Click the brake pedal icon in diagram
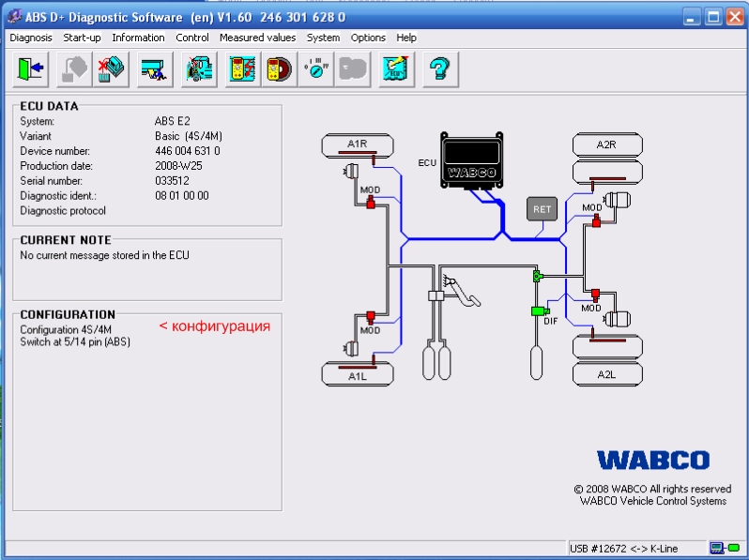Viewport: 749px width, 560px height. 462,290
